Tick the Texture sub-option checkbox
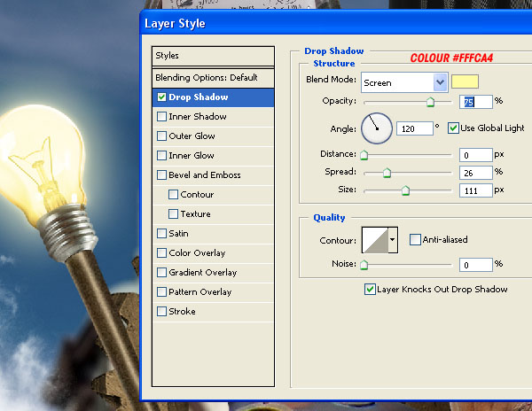The image size is (532, 411). click(x=174, y=213)
